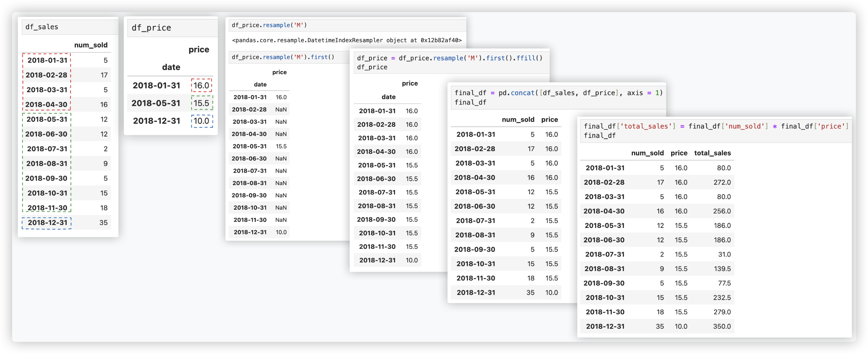
Task: Click the date index header in df_price table
Action: click(171, 67)
